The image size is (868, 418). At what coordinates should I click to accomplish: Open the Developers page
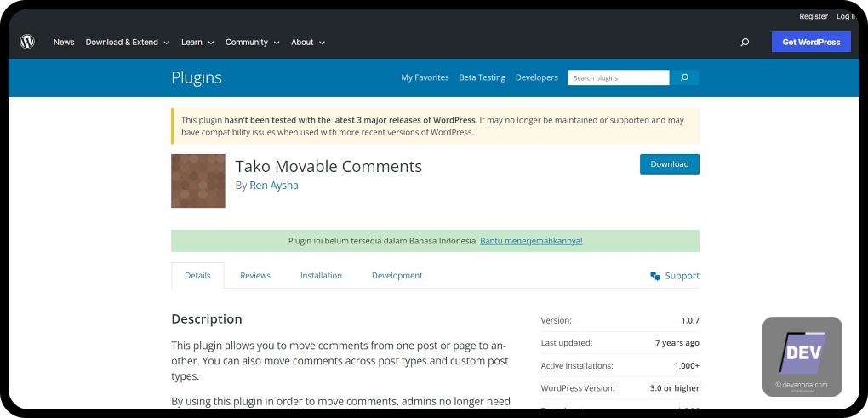tap(536, 77)
